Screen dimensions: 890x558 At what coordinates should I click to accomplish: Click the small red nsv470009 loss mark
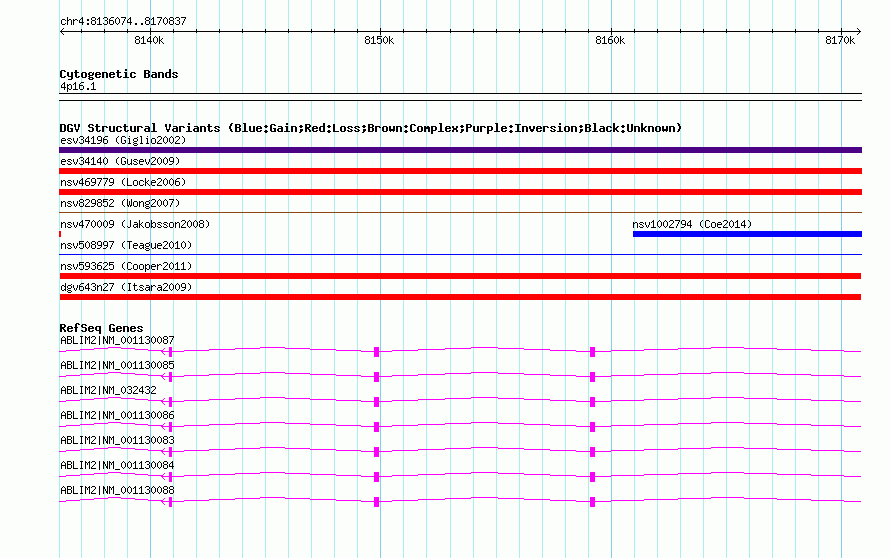(60, 234)
